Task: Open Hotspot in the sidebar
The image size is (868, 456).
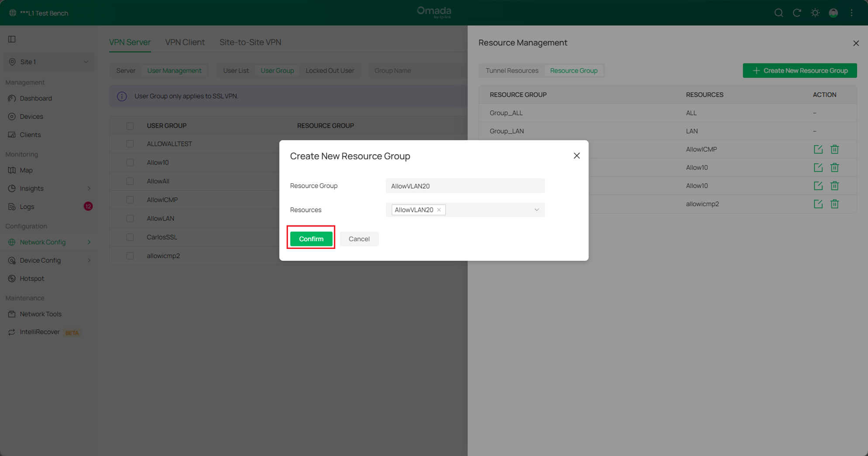Action: (x=32, y=278)
